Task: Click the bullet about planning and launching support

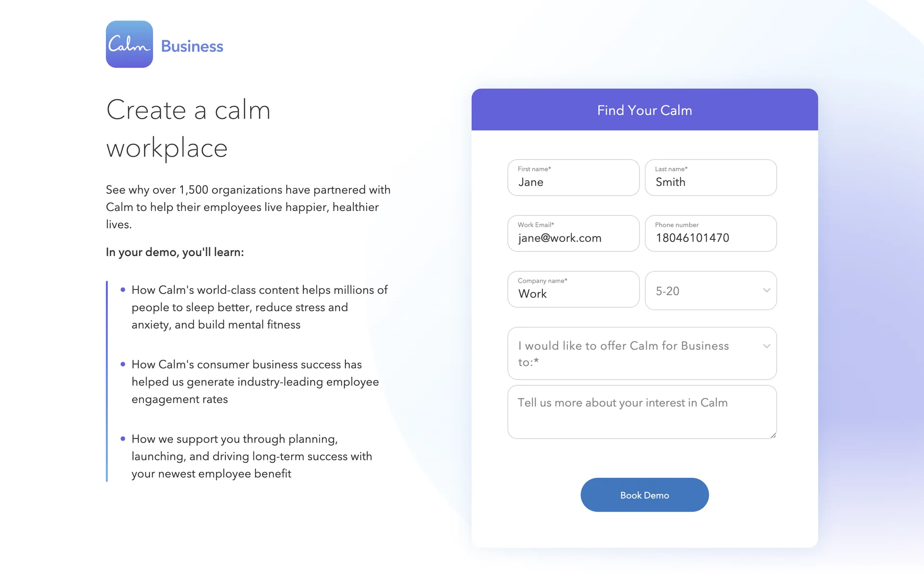Action: pos(252,456)
